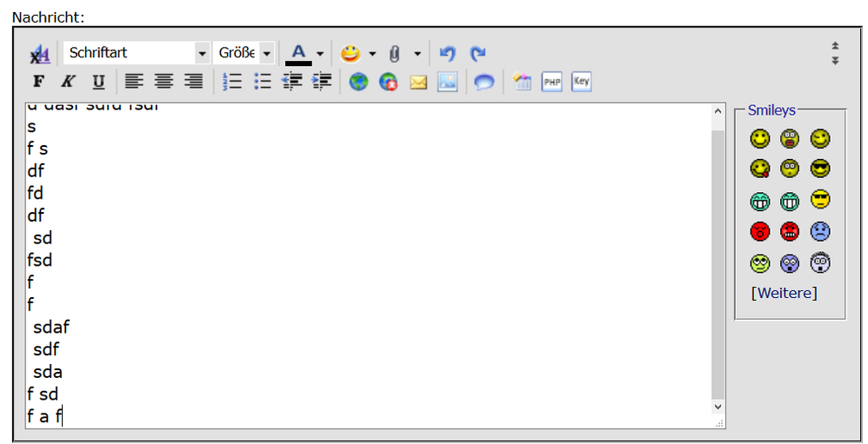The width and height of the screenshot is (868, 444).
Task: Click the text line 'fsd'
Action: click(40, 260)
